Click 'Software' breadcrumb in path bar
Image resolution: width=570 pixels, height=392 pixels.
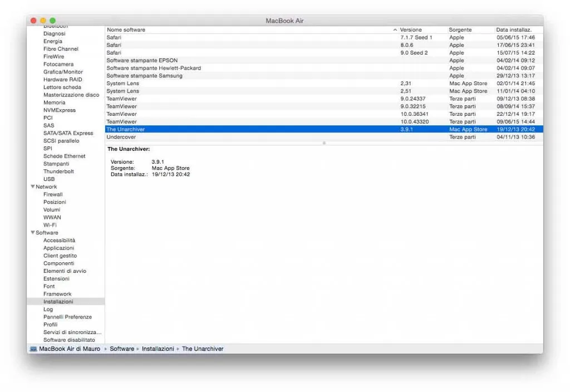[122, 349]
